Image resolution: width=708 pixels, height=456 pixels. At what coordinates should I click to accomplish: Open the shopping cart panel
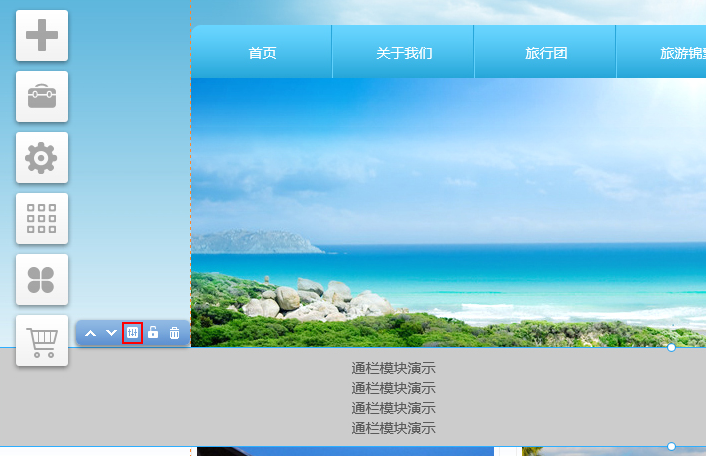pyautogui.click(x=42, y=341)
